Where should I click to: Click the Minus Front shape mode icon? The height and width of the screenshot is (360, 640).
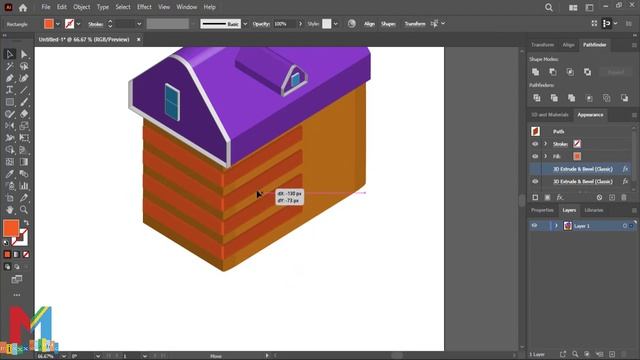click(553, 72)
